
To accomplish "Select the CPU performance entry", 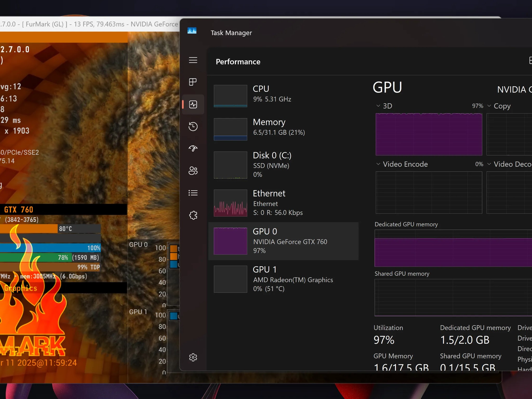I will 283,96.
